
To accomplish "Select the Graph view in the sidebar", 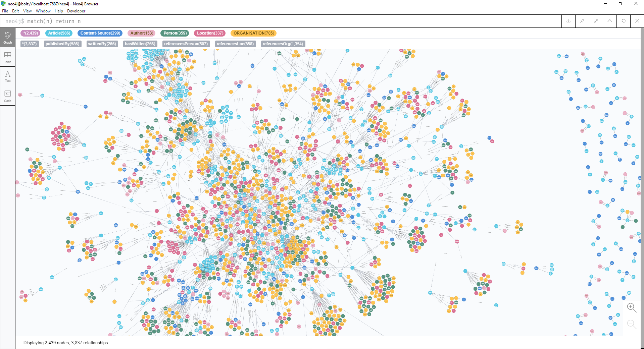I will (7, 37).
